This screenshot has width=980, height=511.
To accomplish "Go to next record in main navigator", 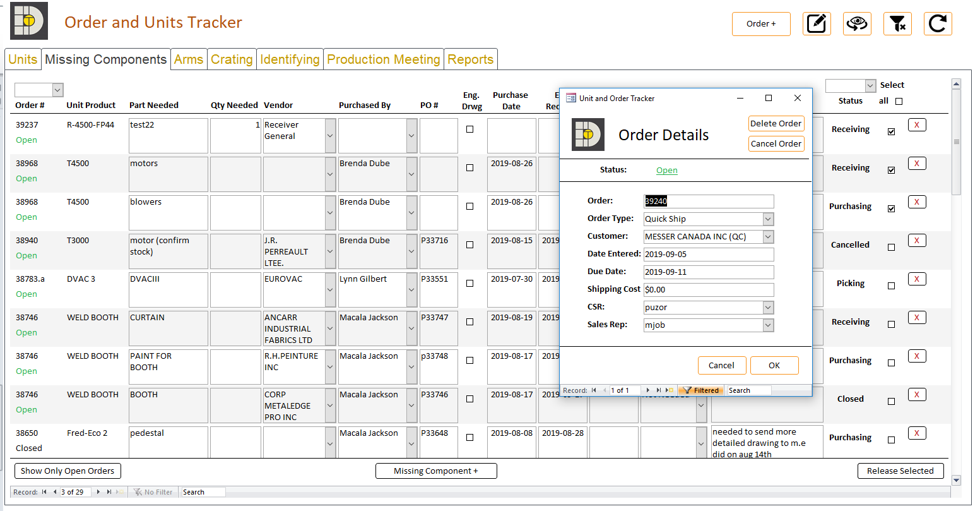I will (x=98, y=492).
